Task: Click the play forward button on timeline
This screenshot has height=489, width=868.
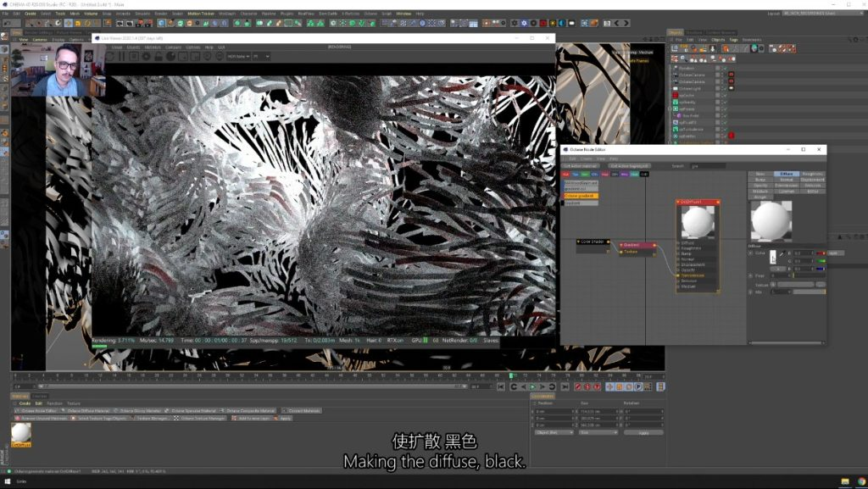Action: click(533, 386)
